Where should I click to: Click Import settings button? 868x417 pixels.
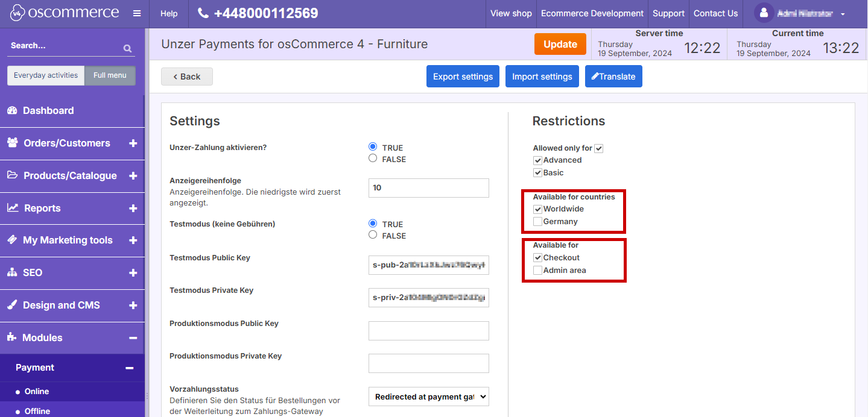pos(542,77)
